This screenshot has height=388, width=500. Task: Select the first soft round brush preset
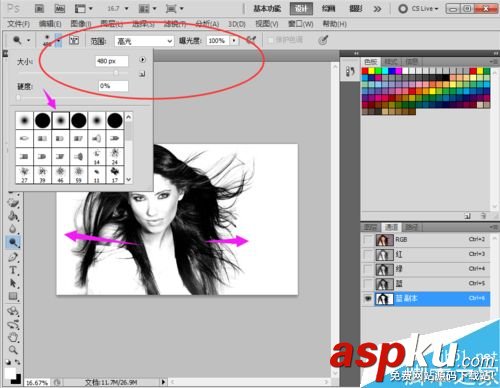pyautogui.click(x=24, y=120)
